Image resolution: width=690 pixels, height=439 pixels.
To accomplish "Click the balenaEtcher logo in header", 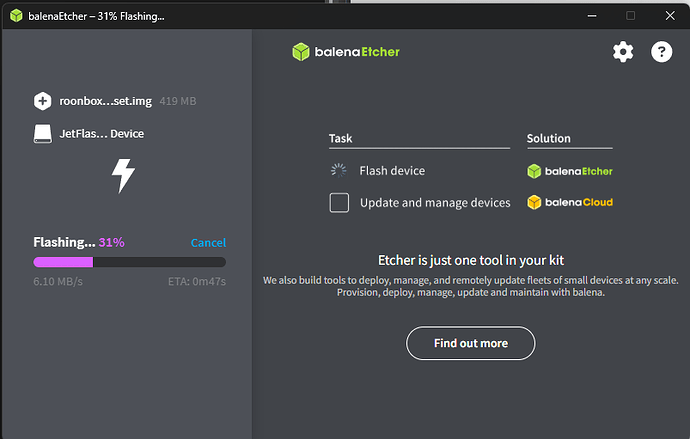I will (x=346, y=52).
